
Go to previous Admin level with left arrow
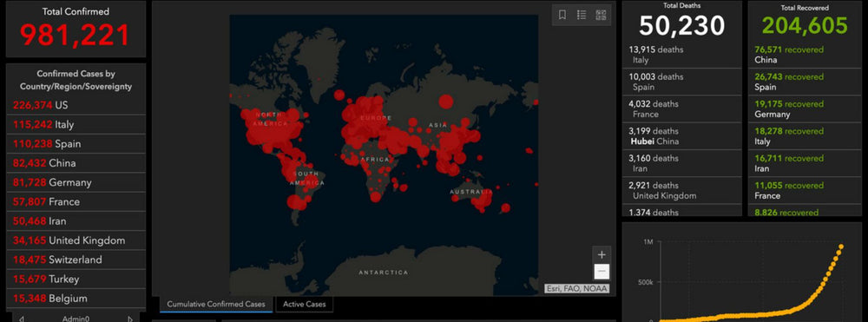(x=21, y=319)
